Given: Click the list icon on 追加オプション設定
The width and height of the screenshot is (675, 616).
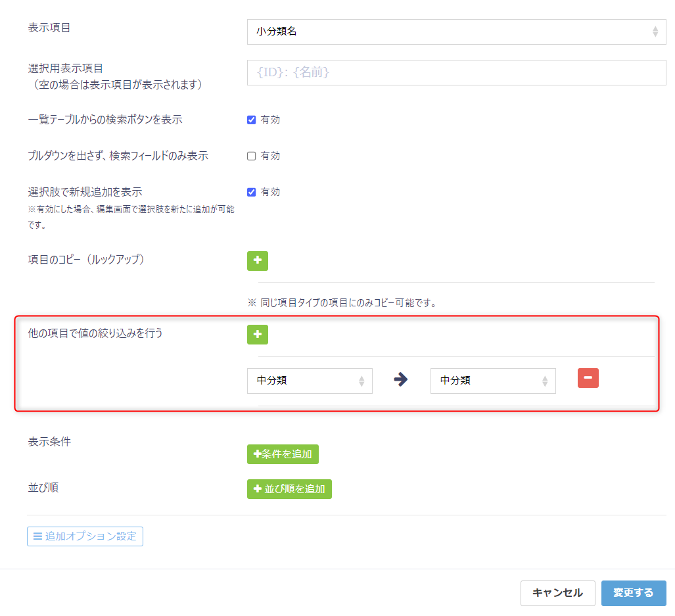Looking at the screenshot, I should click(37, 536).
